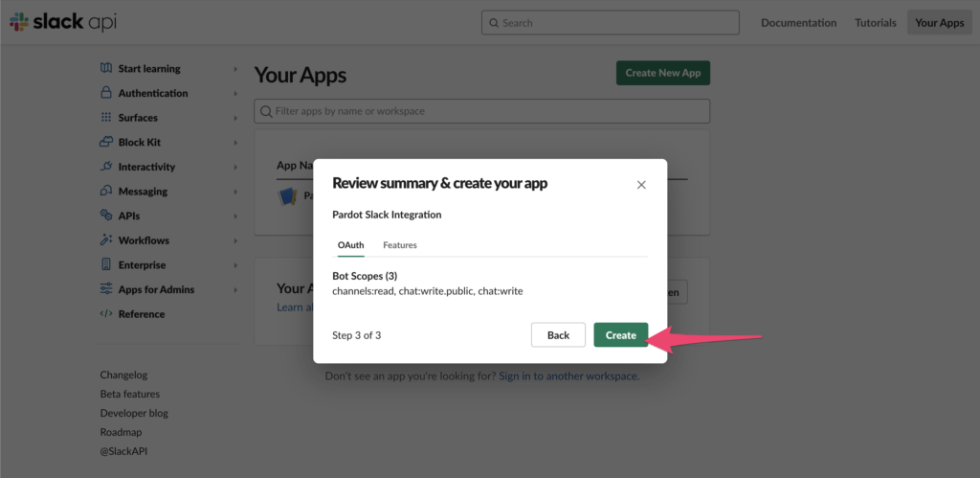Click the Start learning map icon
Viewport: 980px width, 478px height.
tap(106, 69)
